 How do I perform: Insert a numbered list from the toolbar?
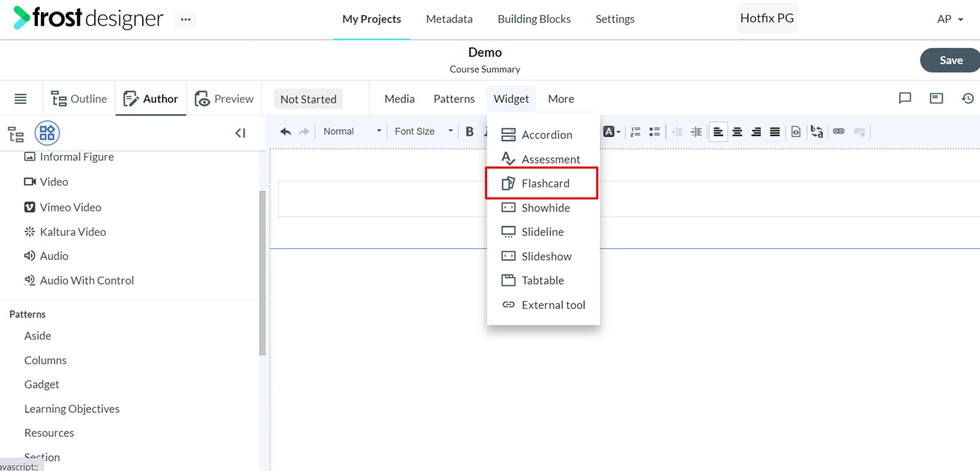(635, 131)
